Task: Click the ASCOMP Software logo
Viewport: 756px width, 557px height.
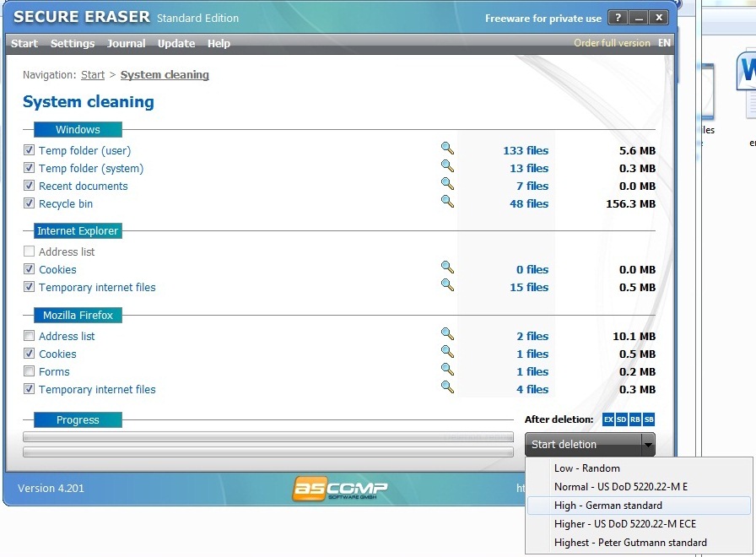Action: pyautogui.click(x=340, y=489)
